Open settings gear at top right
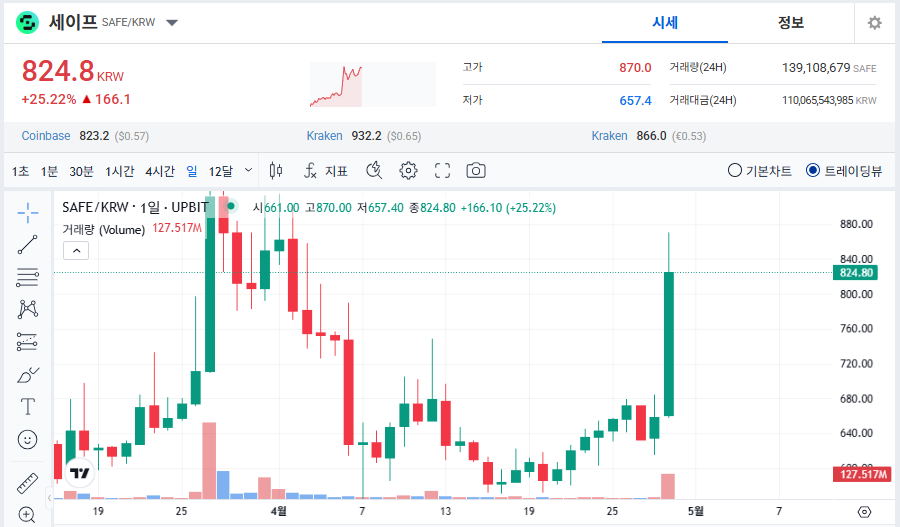The width and height of the screenshot is (900, 527). click(x=874, y=23)
